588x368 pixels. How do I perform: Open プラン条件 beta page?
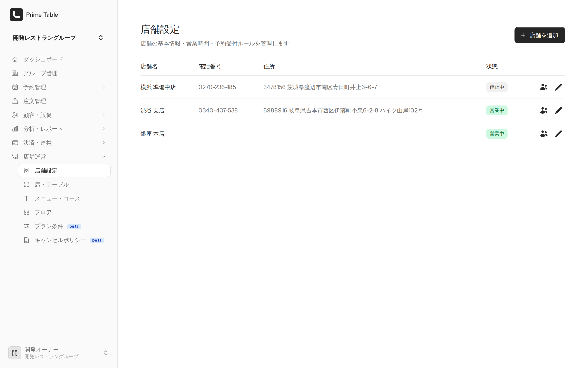pyautogui.click(x=64, y=226)
